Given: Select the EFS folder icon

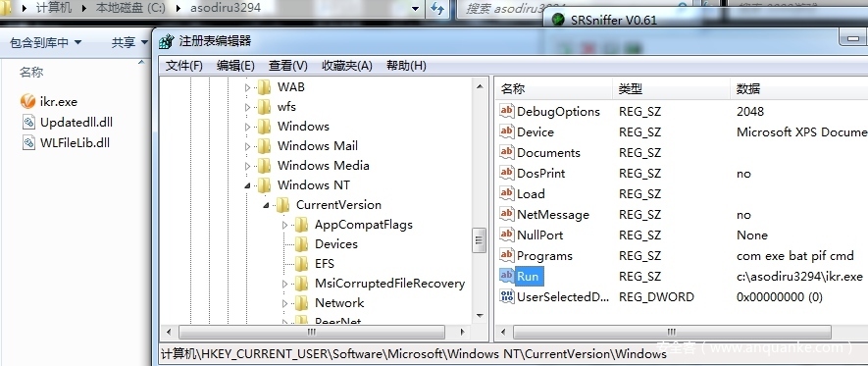Looking at the screenshot, I should (302, 264).
